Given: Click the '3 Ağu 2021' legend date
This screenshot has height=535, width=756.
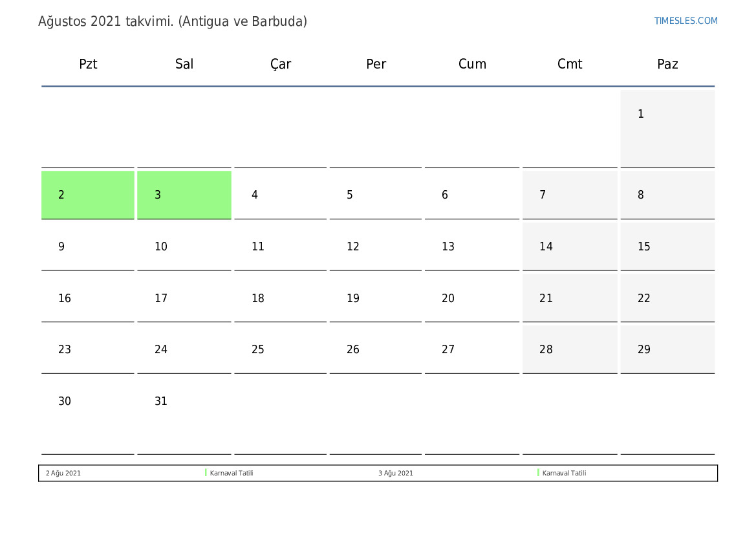Looking at the screenshot, I should coord(396,473).
